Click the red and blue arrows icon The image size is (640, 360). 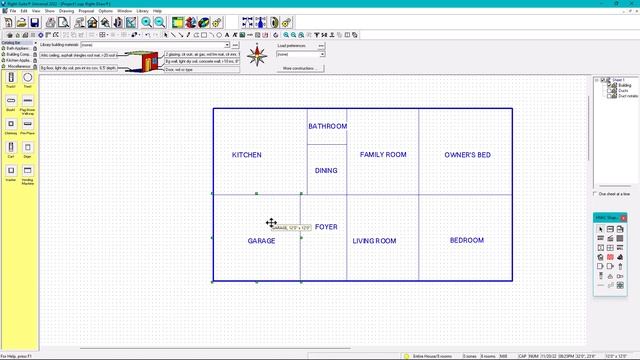[191, 22]
